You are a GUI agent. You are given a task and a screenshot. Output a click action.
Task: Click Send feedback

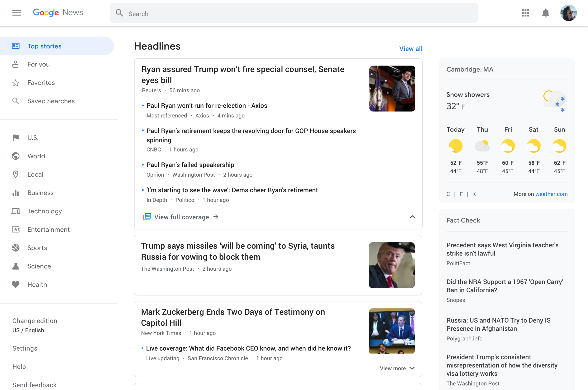tap(35, 385)
